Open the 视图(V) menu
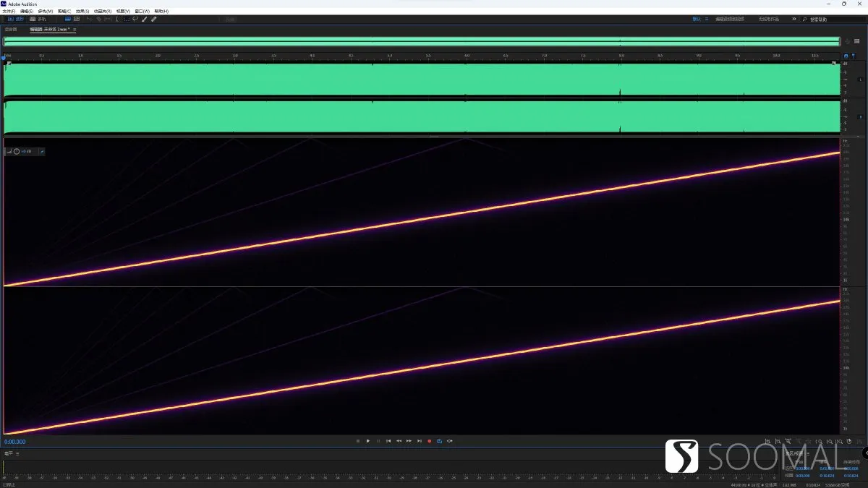The width and height of the screenshot is (868, 488). (123, 12)
